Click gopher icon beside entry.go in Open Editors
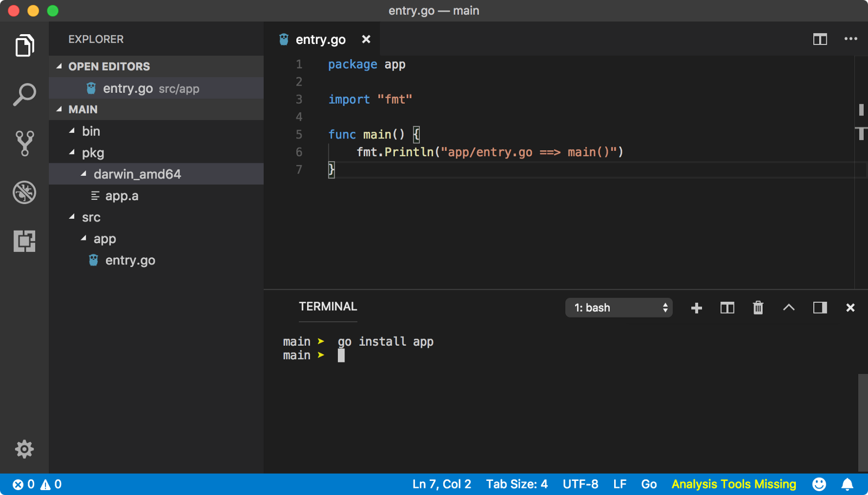This screenshot has width=868, height=495. [x=91, y=88]
